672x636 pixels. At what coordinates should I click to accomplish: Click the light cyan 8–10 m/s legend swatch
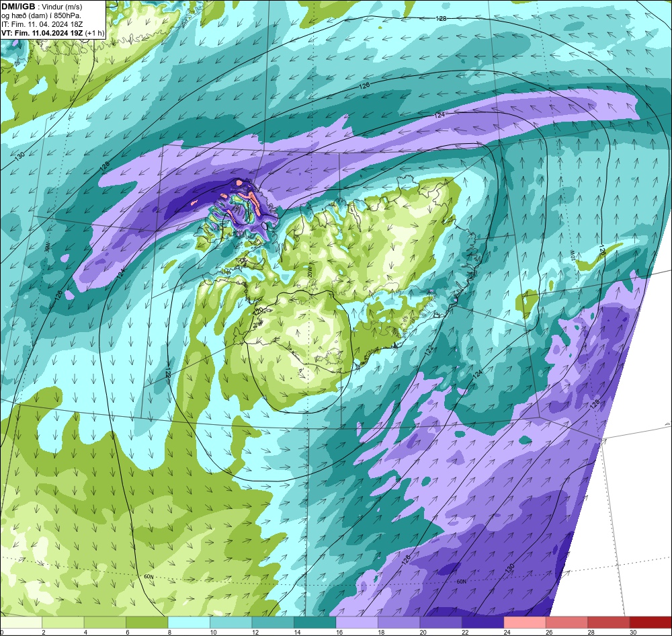pos(189,623)
